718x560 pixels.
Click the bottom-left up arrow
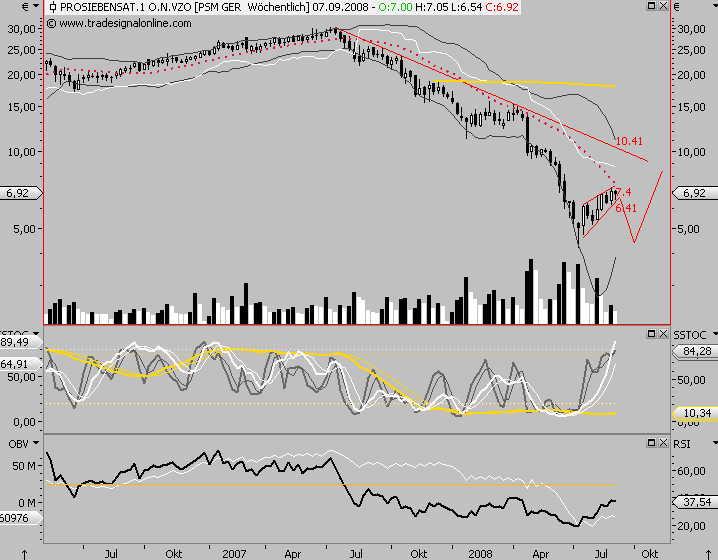[25, 555]
